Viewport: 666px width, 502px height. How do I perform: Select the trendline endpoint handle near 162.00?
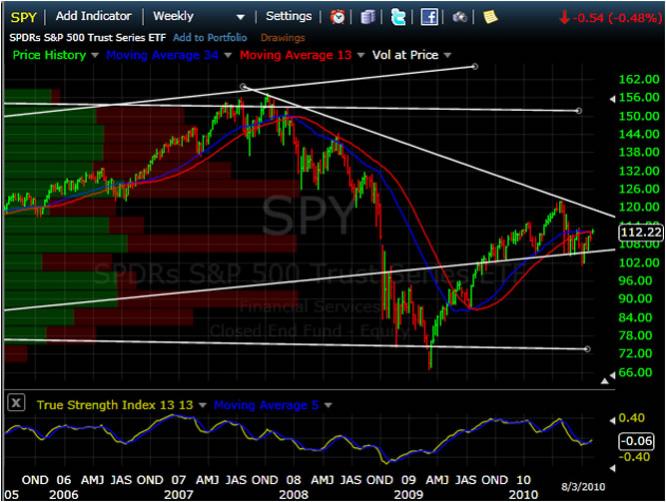475,67
